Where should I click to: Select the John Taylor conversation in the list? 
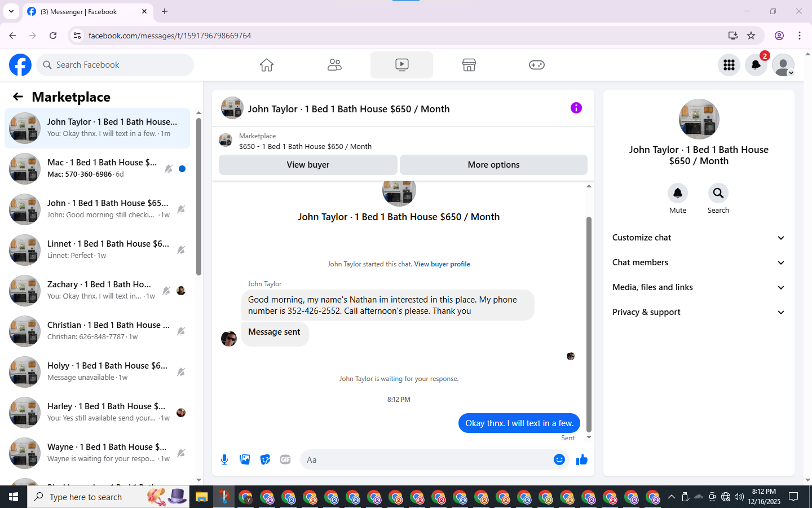[97, 128]
